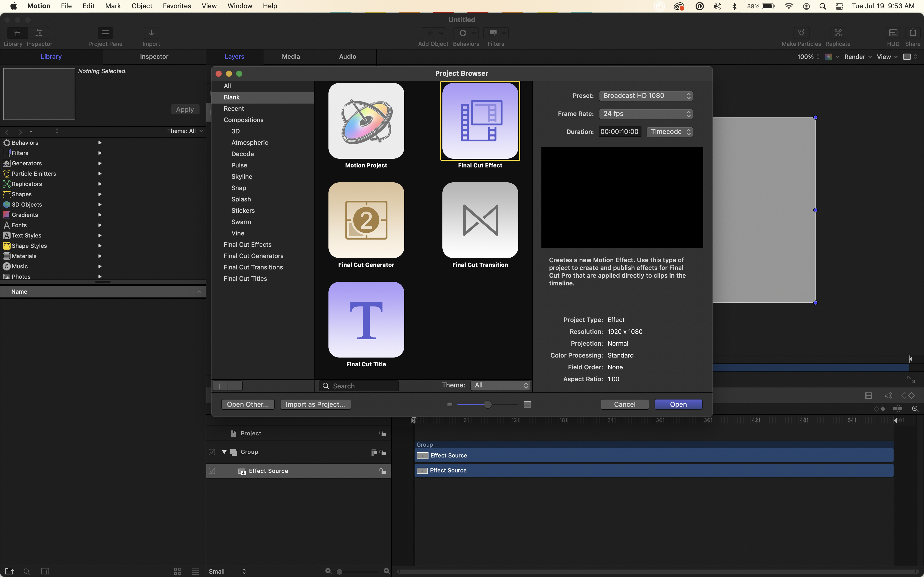Click the Motion Project icon

[366, 121]
